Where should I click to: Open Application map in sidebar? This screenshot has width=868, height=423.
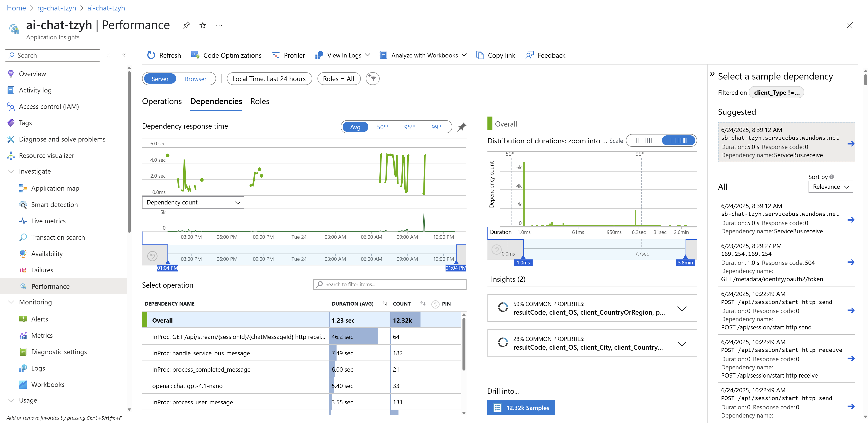pos(55,188)
